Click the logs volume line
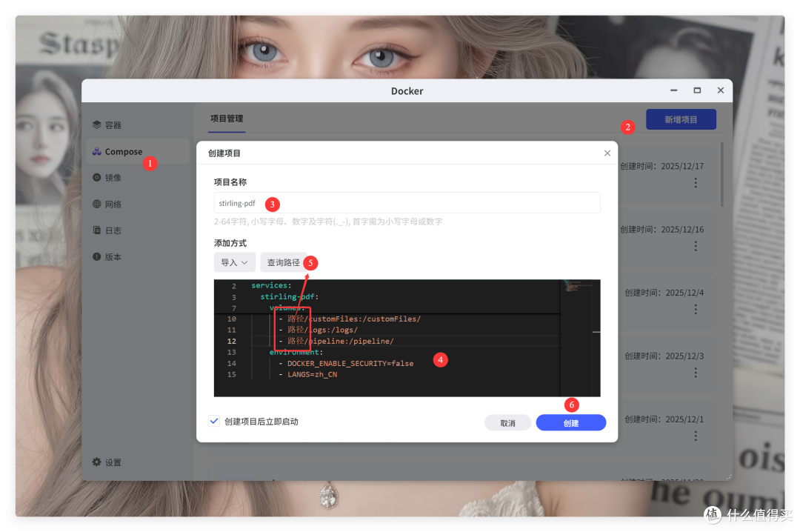The image size is (800, 532). pos(322,330)
